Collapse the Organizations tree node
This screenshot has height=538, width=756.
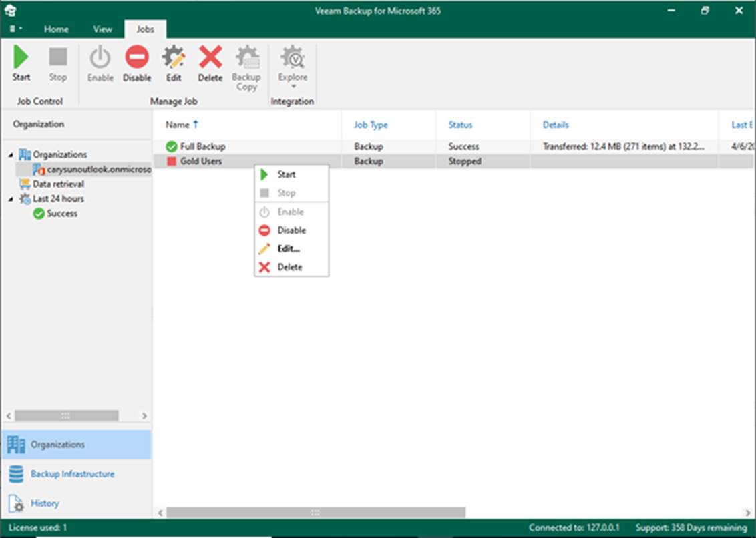point(11,155)
